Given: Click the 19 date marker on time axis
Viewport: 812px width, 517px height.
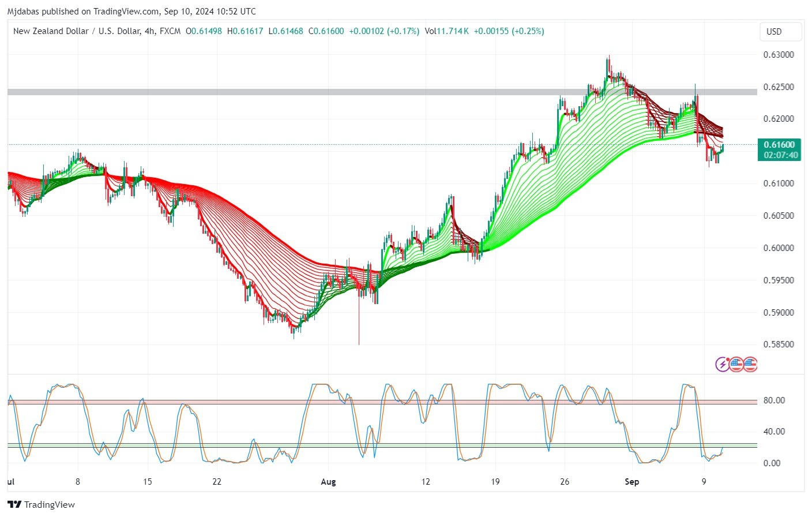Looking at the screenshot, I should (495, 482).
